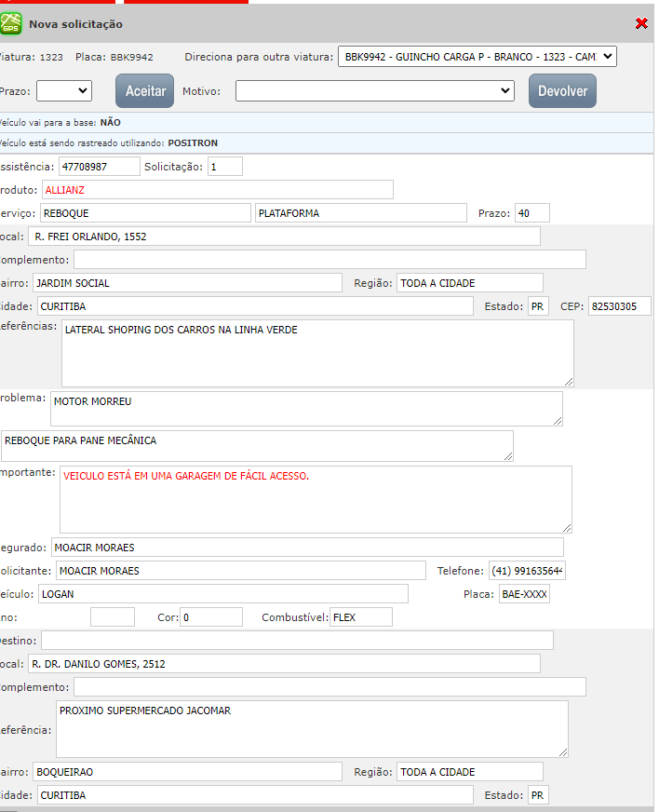659x812 pixels.
Task: Open the Direciona para outra viatura dropdown
Action: tap(477, 57)
